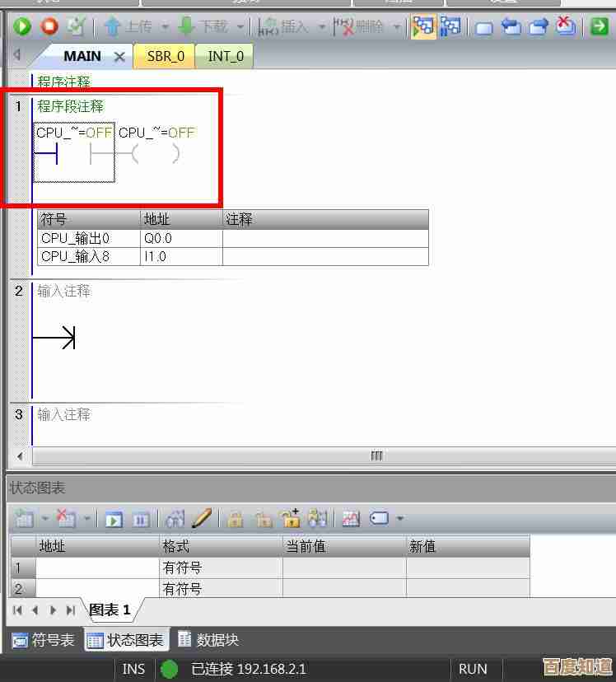Click the network 1 comment (程序段注释)
Viewport: 616px width, 682px height.
coord(70,106)
